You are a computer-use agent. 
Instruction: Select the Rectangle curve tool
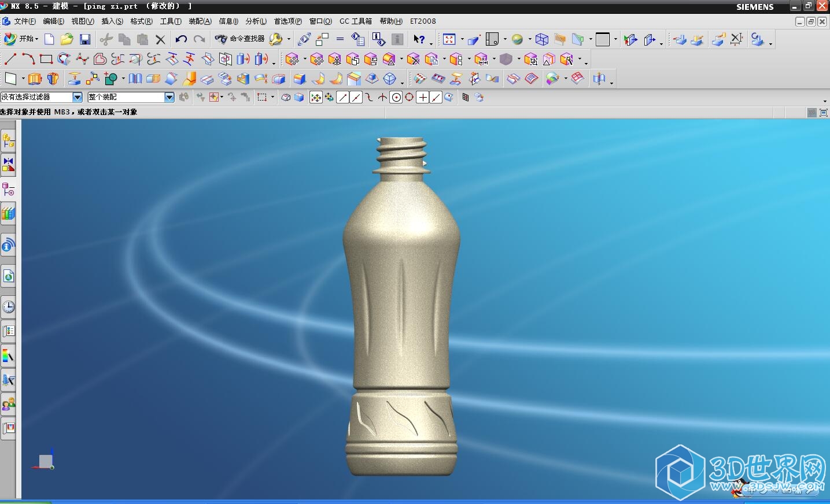(46, 59)
